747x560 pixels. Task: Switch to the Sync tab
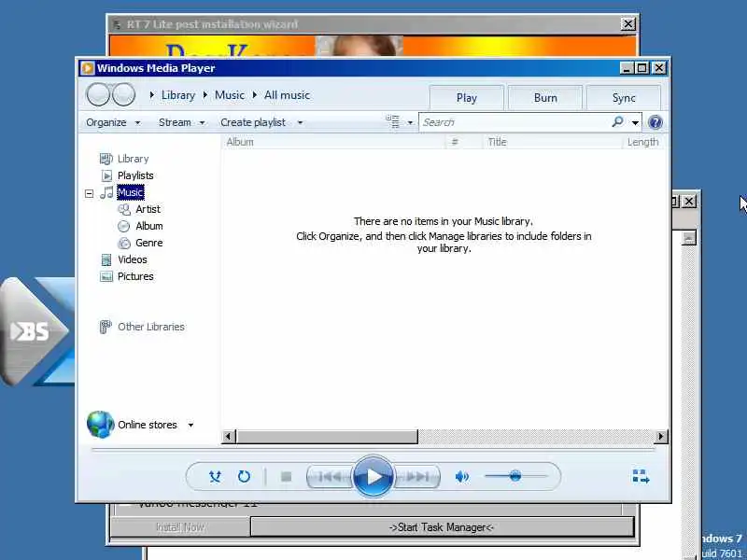(x=624, y=98)
